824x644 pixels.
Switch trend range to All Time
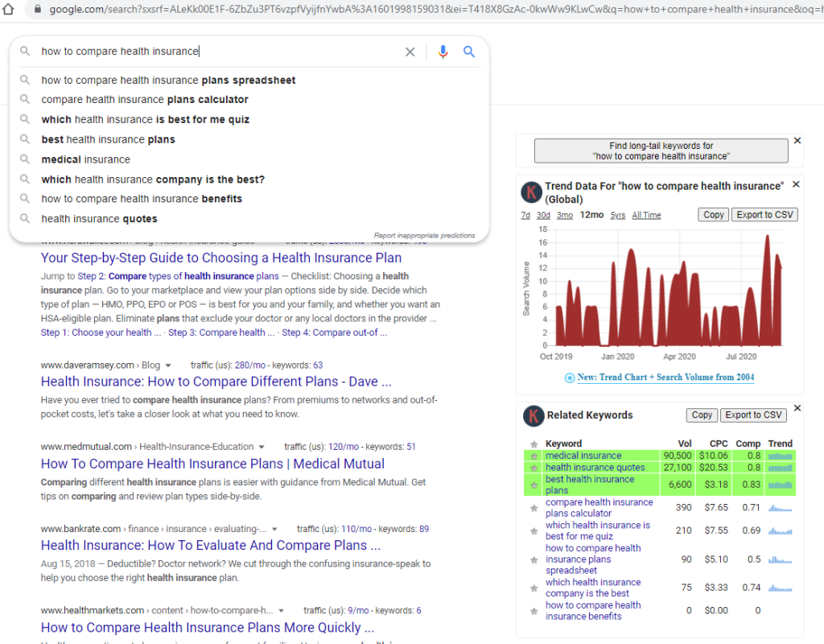[646, 215]
